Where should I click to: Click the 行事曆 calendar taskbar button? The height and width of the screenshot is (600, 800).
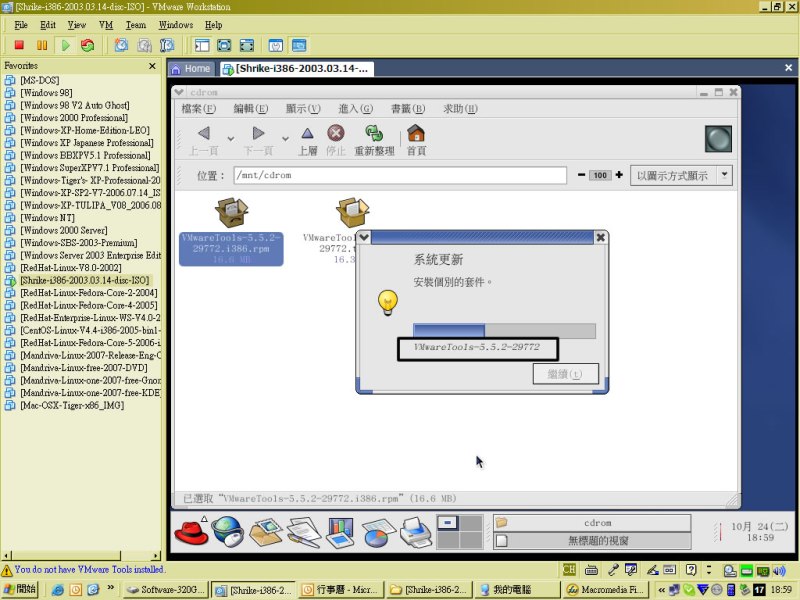coord(340,590)
